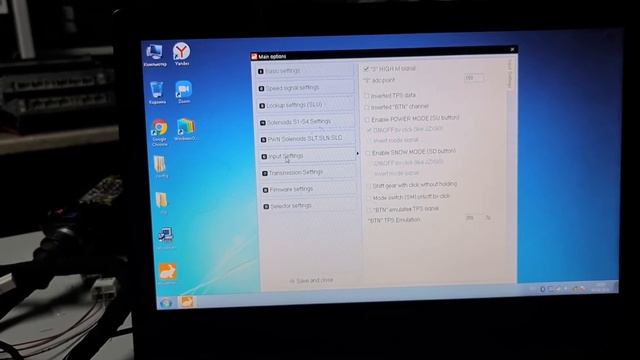Open the colorful Windows shortcut beside Chrome
Screen dimensions: 640x360
point(185,129)
